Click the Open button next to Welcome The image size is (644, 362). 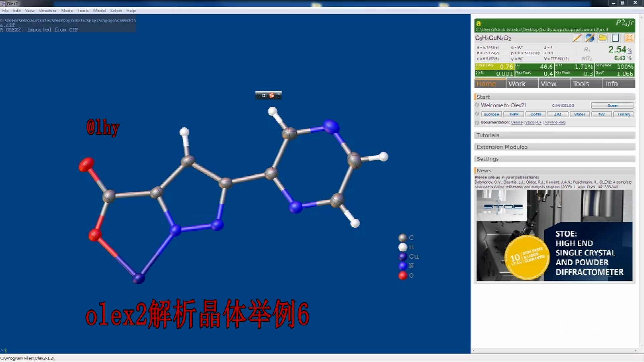pos(612,105)
